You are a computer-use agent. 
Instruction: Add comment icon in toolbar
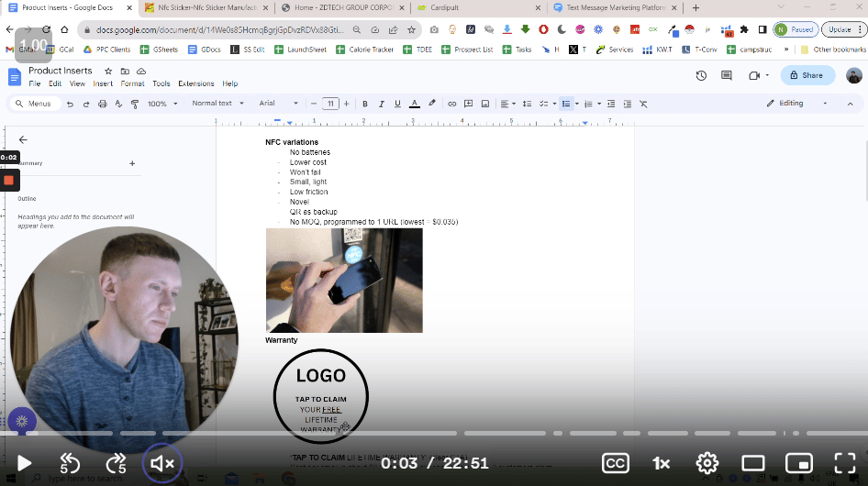click(x=468, y=104)
